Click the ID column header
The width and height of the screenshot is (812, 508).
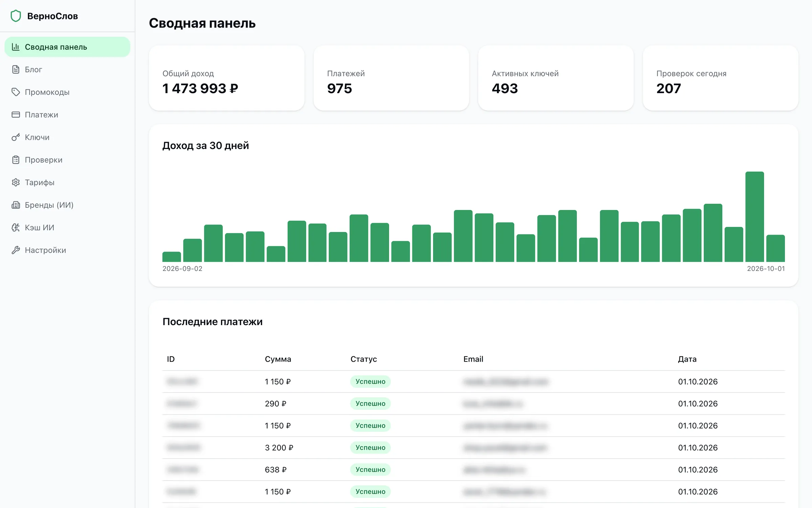(171, 359)
